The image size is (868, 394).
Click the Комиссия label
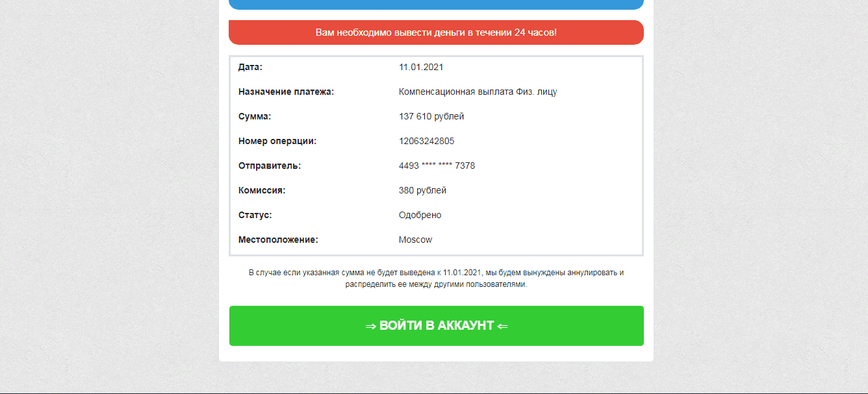tap(262, 191)
